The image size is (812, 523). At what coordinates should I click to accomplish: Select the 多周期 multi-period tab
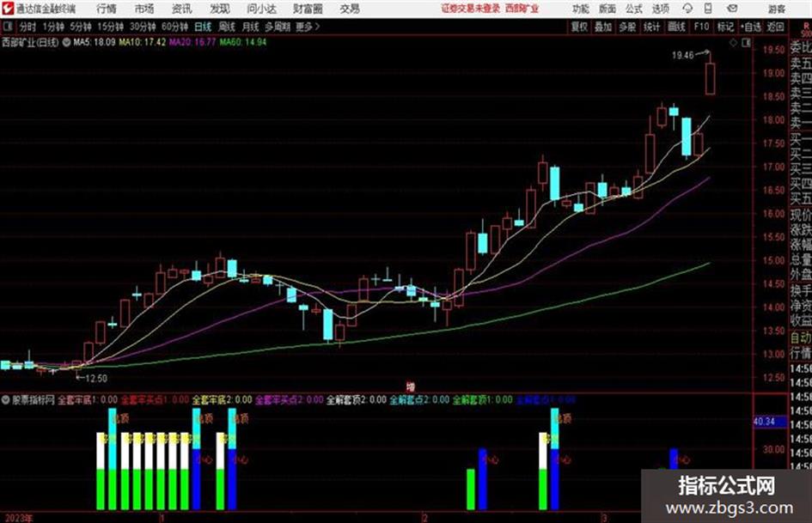[x=278, y=27]
